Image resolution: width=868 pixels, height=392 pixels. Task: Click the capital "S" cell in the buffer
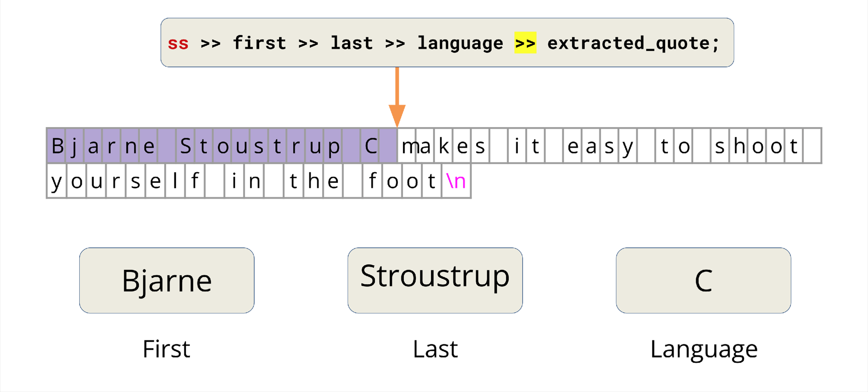pos(185,146)
